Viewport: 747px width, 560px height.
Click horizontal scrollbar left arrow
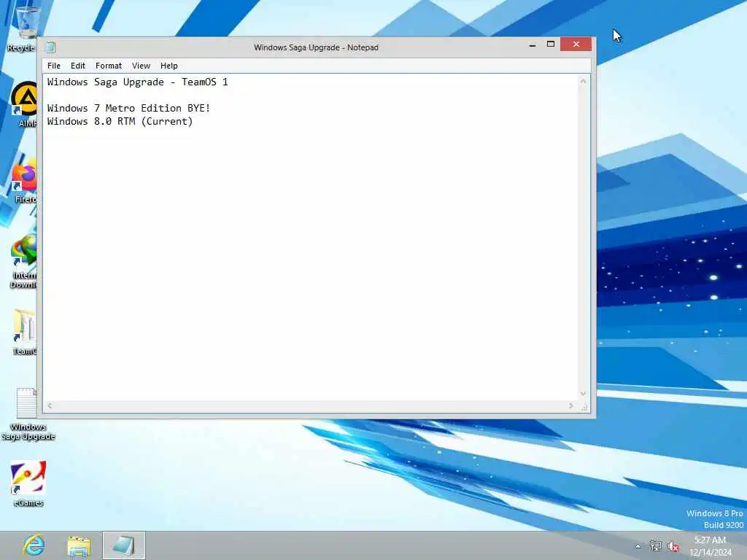tap(50, 405)
